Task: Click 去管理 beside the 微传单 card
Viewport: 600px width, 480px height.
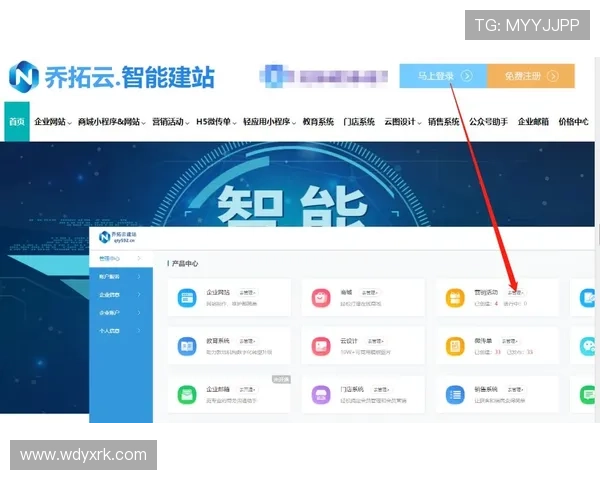Action: point(509,341)
